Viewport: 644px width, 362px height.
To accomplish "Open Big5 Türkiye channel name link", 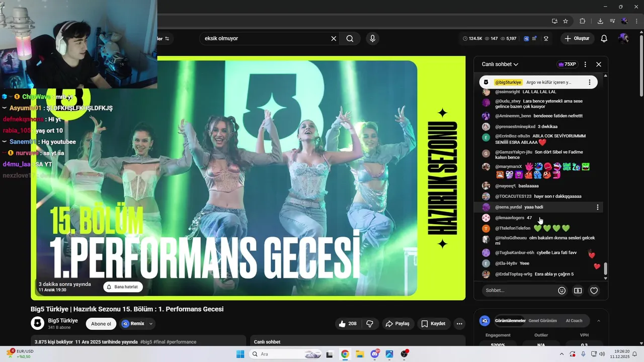I will (63, 320).
